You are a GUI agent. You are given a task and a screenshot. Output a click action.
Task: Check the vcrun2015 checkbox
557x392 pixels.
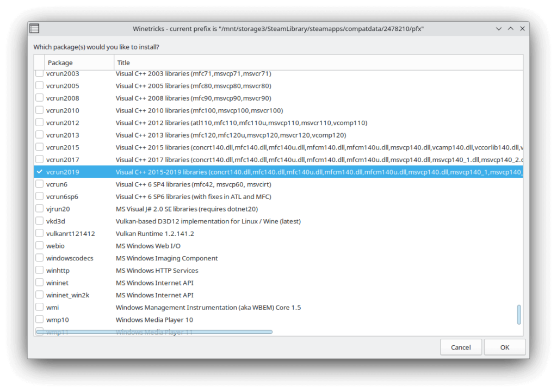[x=39, y=147]
